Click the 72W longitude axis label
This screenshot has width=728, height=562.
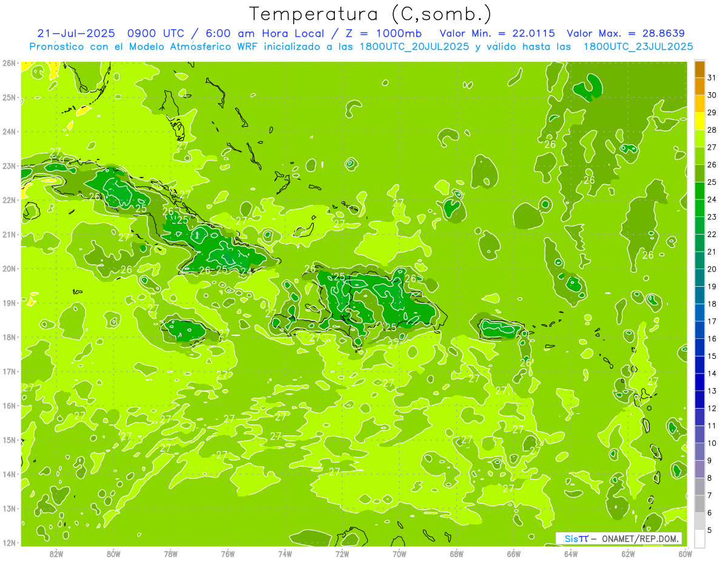point(342,554)
